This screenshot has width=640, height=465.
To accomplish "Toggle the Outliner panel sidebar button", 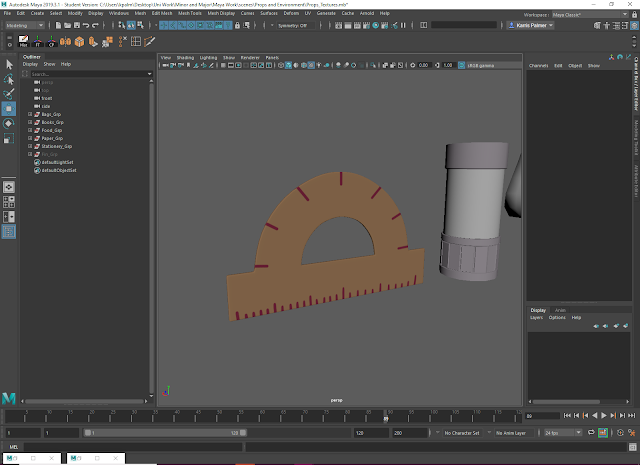I will pos(9,231).
